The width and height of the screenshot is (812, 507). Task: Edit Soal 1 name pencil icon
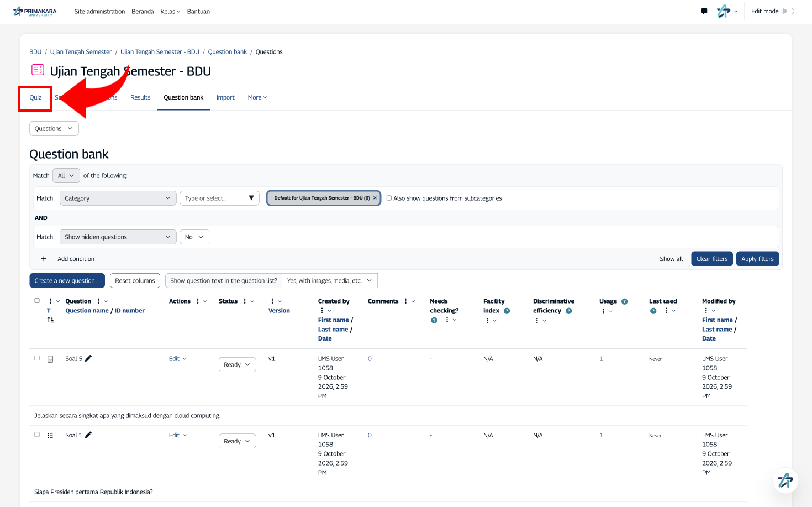88,435
